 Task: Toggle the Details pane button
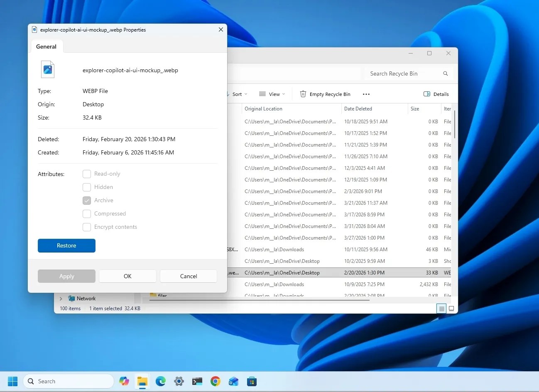[x=436, y=94]
